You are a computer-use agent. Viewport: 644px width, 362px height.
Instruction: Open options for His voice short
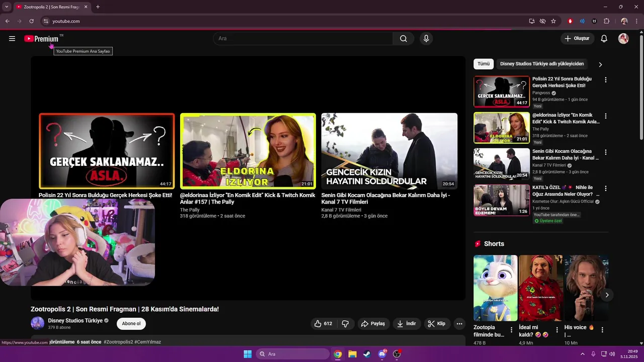[602, 330]
